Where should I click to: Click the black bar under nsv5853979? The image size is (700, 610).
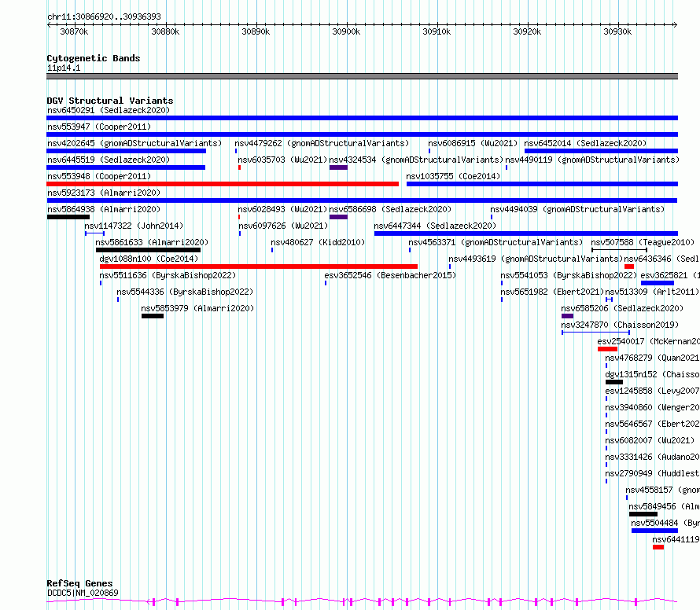point(153,316)
